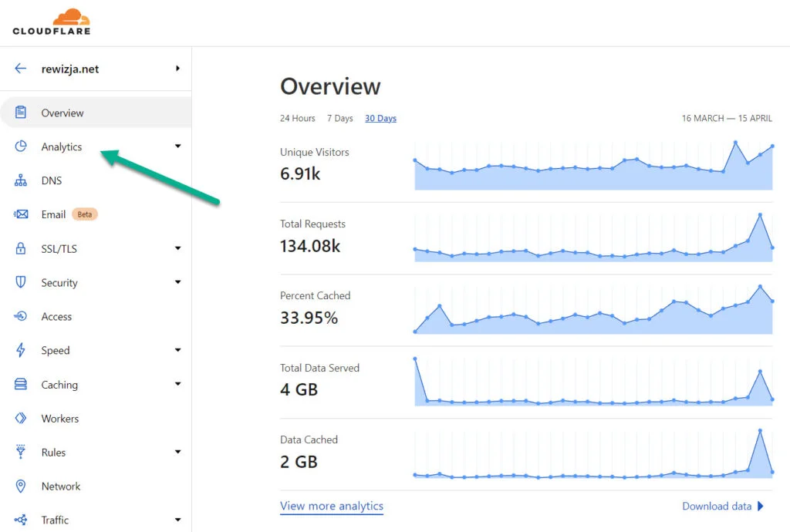Select the 30 Days range
Screen dimensions: 790x532
tap(380, 118)
